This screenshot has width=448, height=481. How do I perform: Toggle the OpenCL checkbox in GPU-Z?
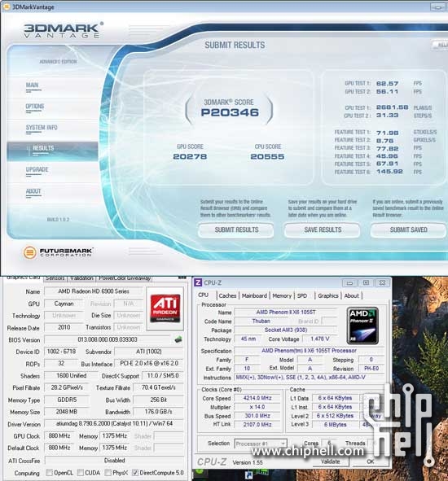[x=49, y=473]
